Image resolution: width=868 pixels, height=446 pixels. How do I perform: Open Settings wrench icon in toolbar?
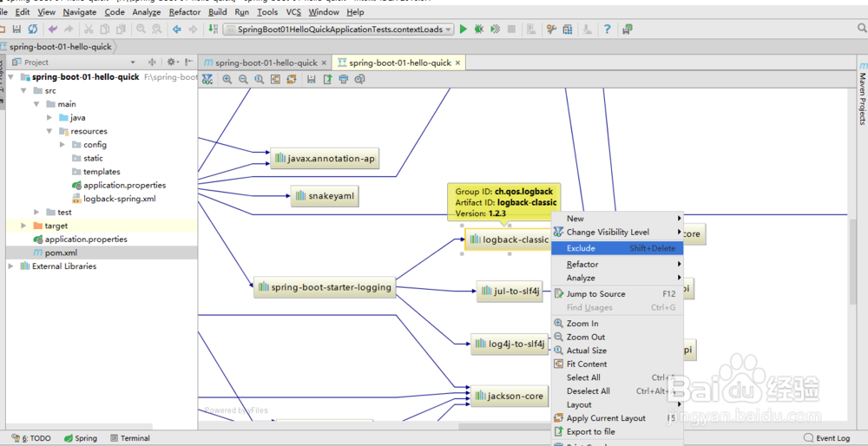551,30
